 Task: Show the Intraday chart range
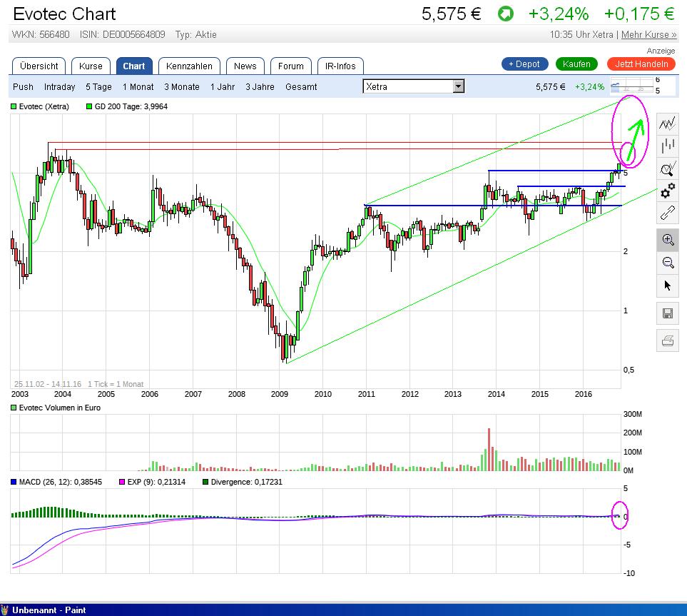pyautogui.click(x=60, y=87)
